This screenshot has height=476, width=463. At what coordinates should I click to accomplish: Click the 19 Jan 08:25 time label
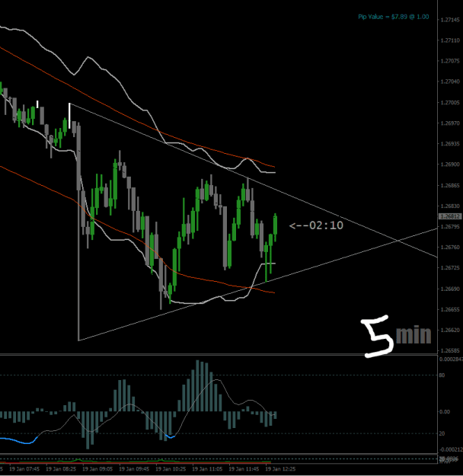[61, 469]
